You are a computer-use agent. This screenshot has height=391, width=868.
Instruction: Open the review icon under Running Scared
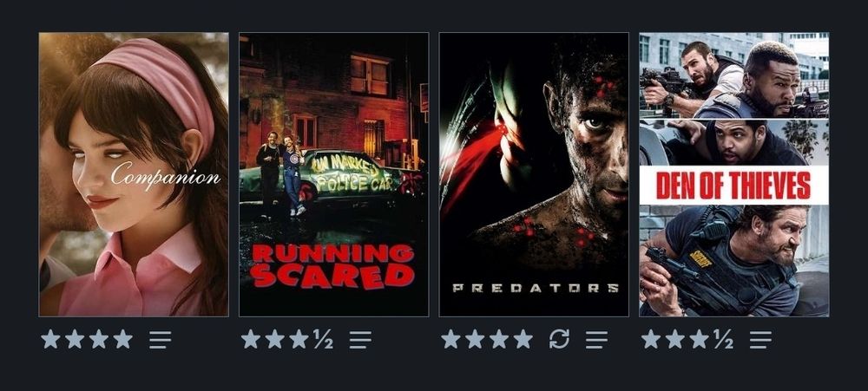coord(360,340)
